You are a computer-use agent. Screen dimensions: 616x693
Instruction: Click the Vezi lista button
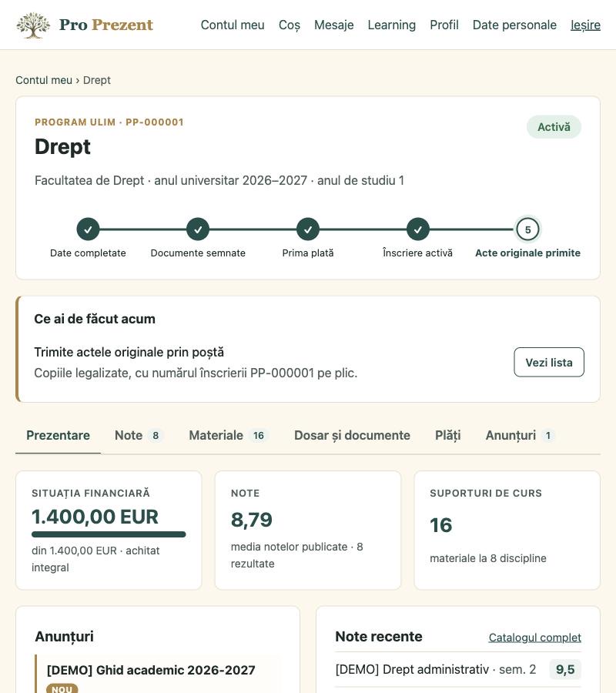click(549, 362)
